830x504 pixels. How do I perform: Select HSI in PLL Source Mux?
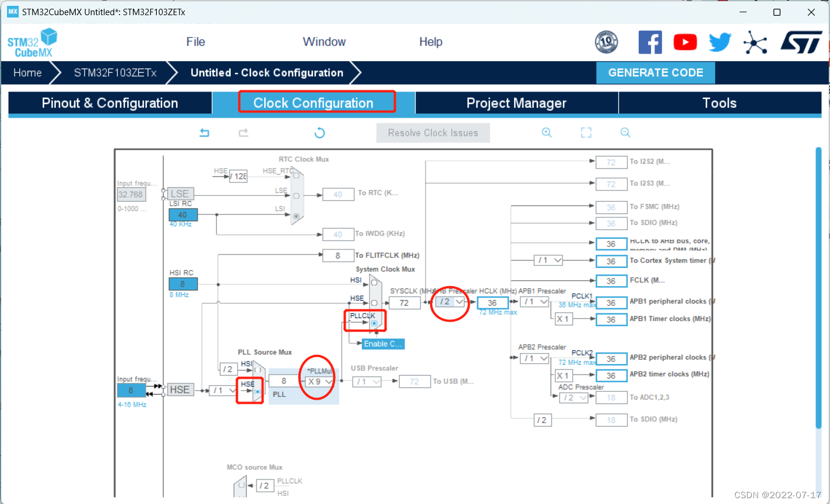[258, 369]
